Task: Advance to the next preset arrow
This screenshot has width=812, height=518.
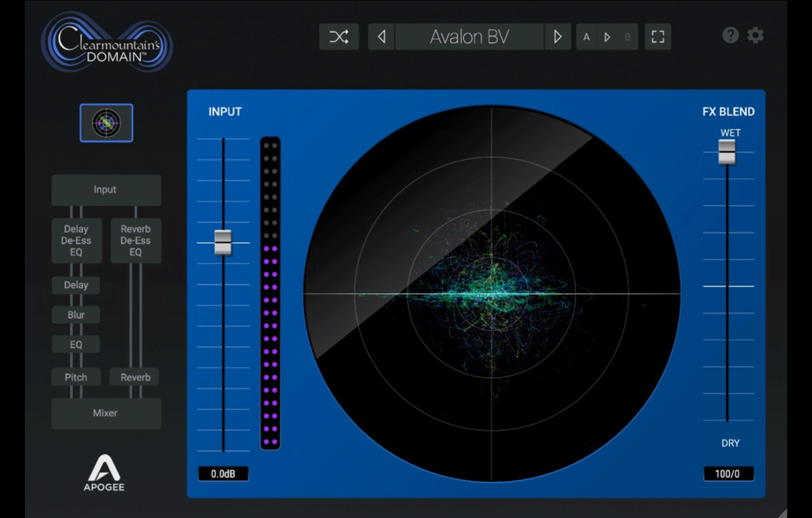Action: 558,37
